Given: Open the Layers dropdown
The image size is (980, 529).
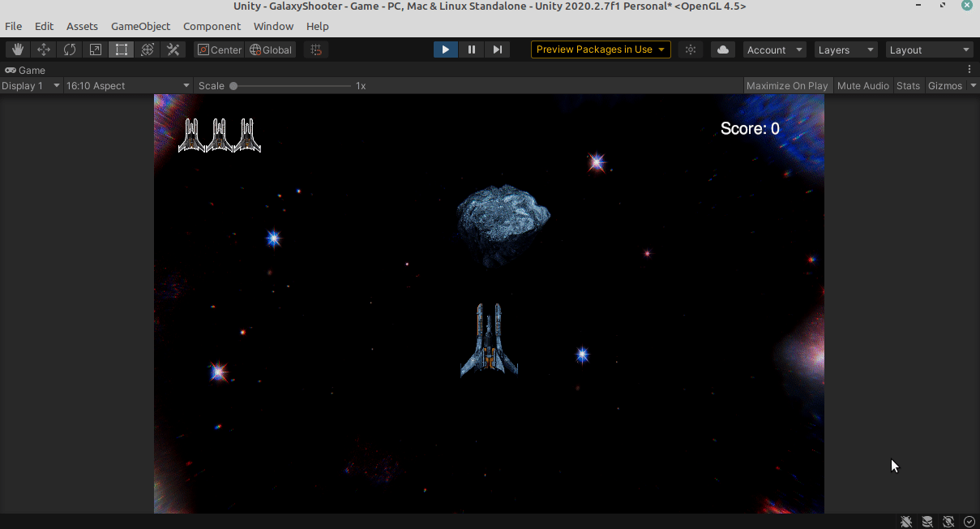Looking at the screenshot, I should click(846, 49).
